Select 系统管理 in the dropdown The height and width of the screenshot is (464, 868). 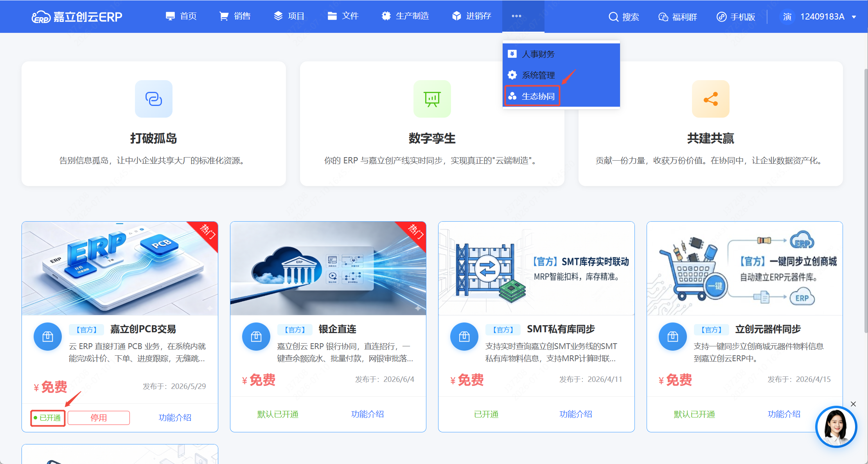pos(561,75)
